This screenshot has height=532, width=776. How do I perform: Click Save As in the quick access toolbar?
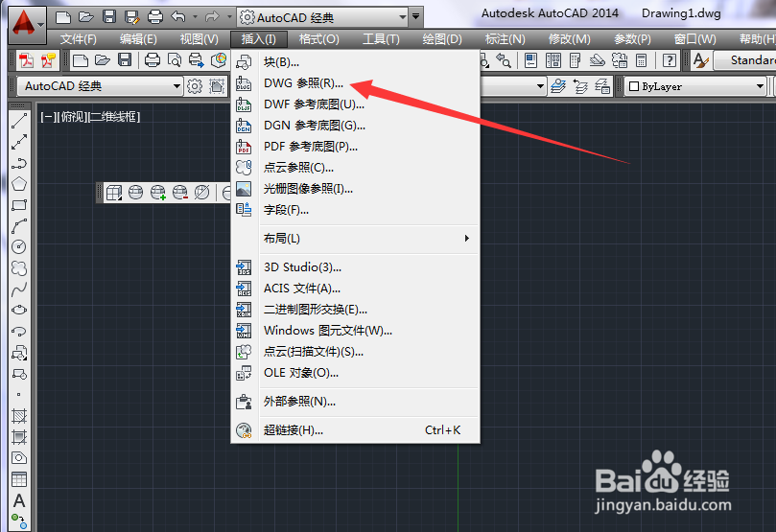point(132,17)
